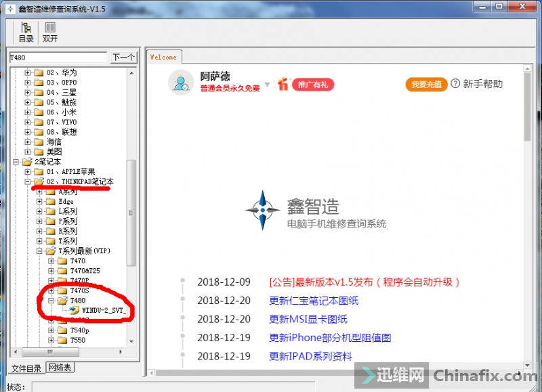This screenshot has height=392, width=542.
Task: Select the 05、魅族 tree item
Action: click(61, 102)
